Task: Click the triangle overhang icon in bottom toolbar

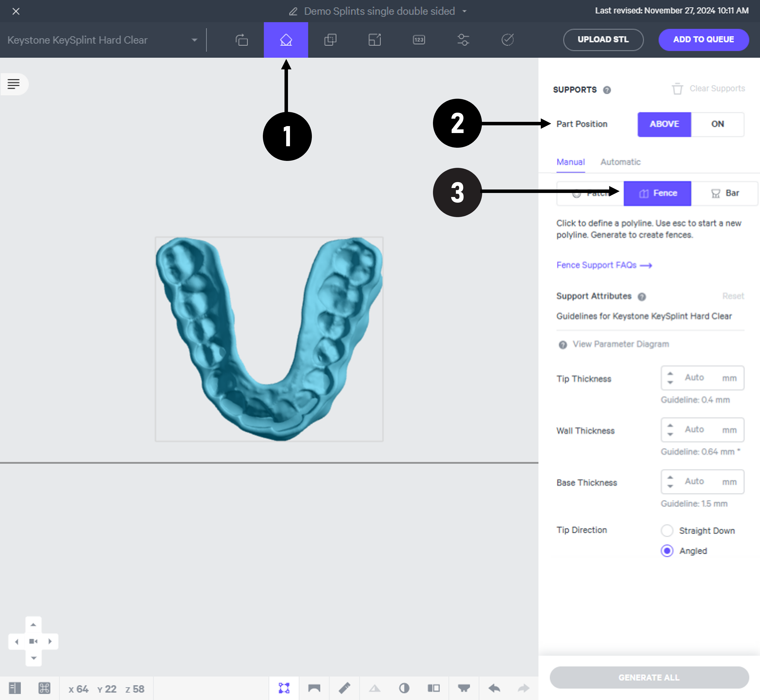Action: [375, 688]
